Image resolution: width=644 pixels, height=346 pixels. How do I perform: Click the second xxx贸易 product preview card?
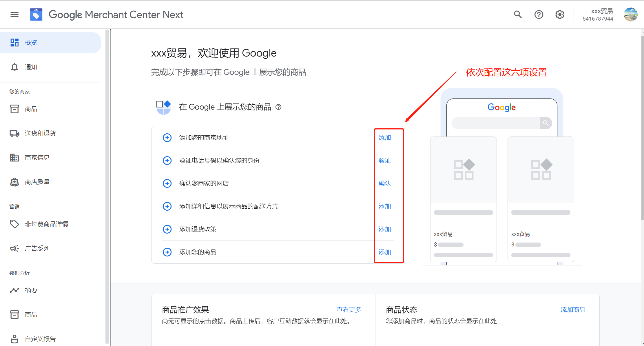[541, 199]
